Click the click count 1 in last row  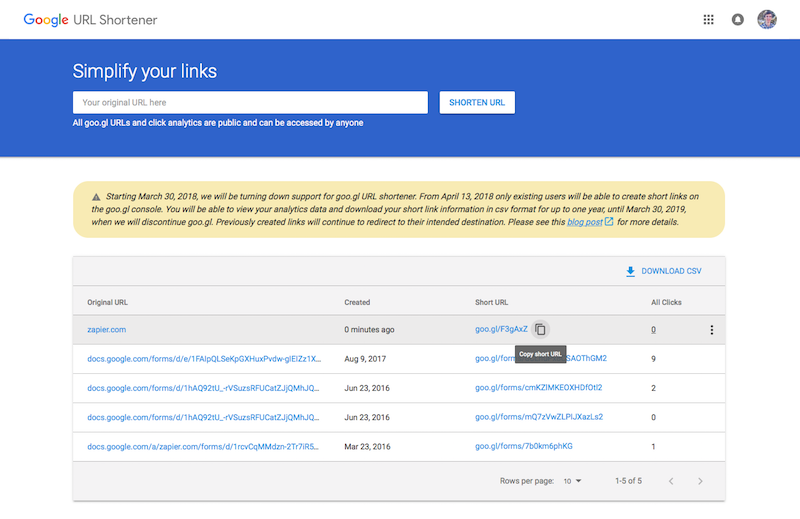tap(653, 447)
